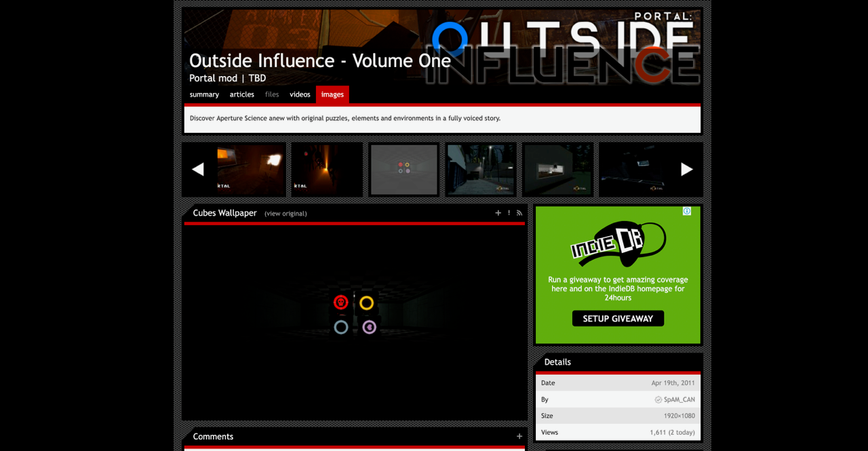Click the info icon on the IndieDB ad
Screen dimensions: 868x451
686,211
